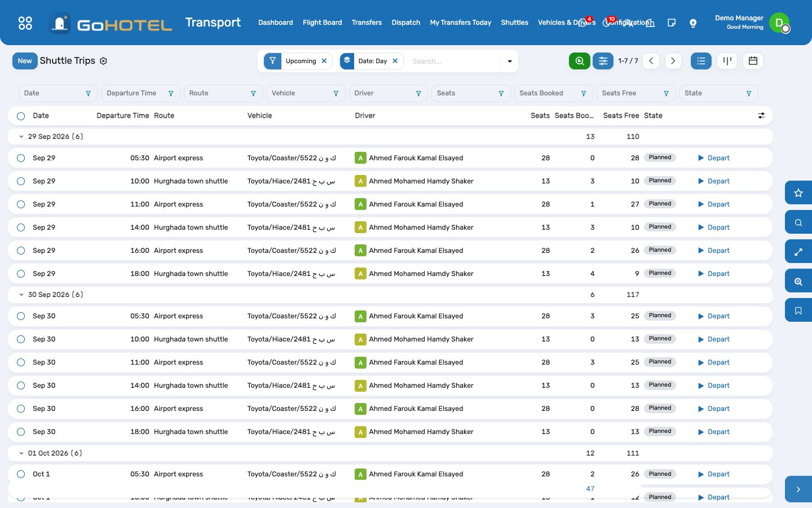Click Depart for Oct 1 05:30 trip

[714, 474]
